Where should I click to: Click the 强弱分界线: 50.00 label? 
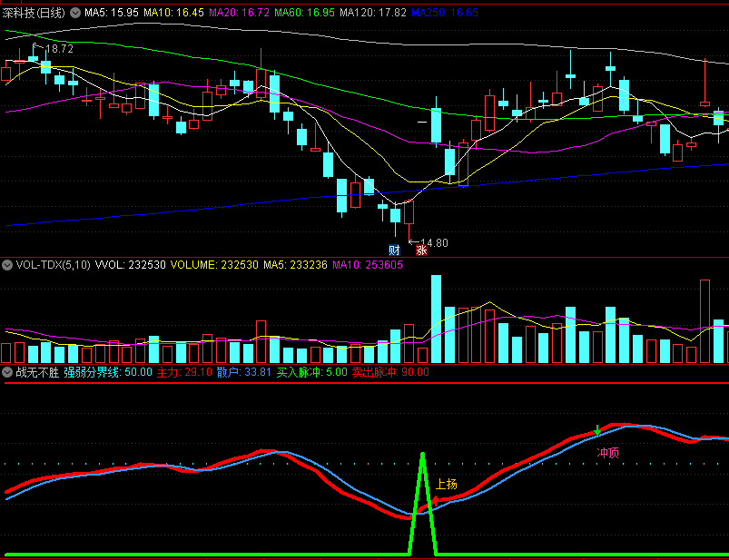click(108, 372)
